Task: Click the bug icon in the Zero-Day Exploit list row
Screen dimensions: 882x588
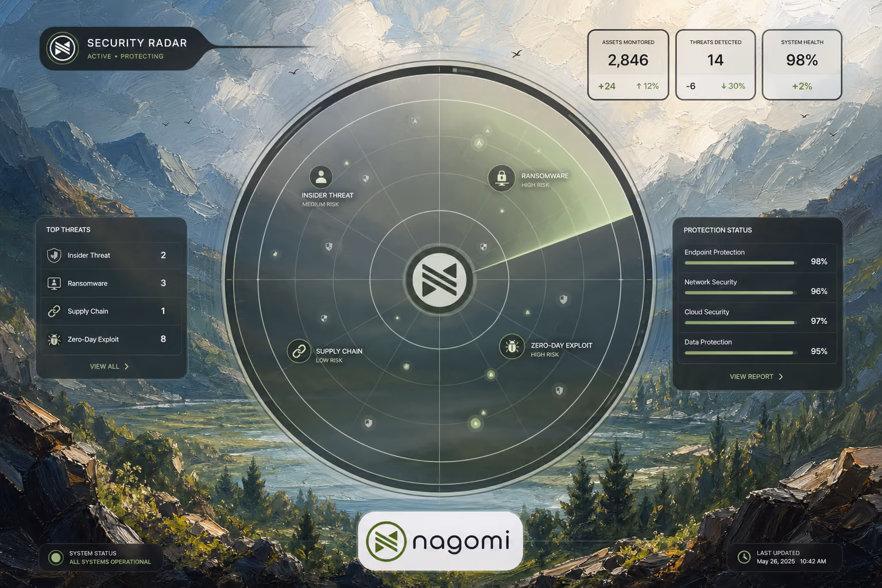Action: click(54, 339)
